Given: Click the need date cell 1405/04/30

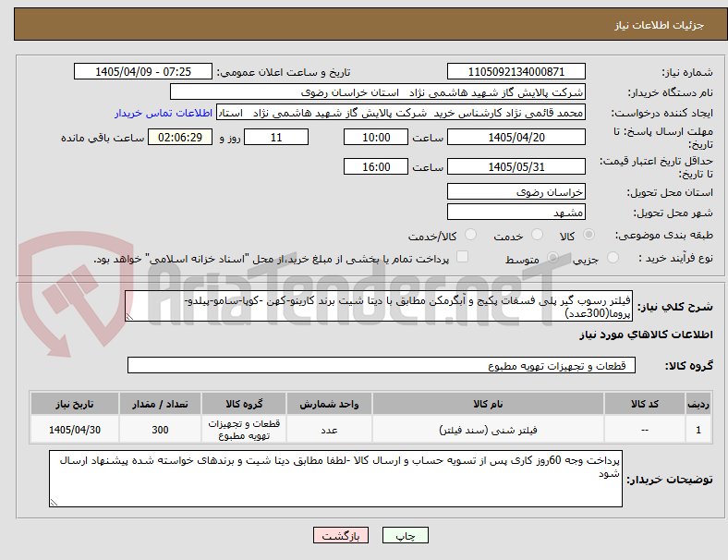Looking at the screenshot, I should click(75, 430).
